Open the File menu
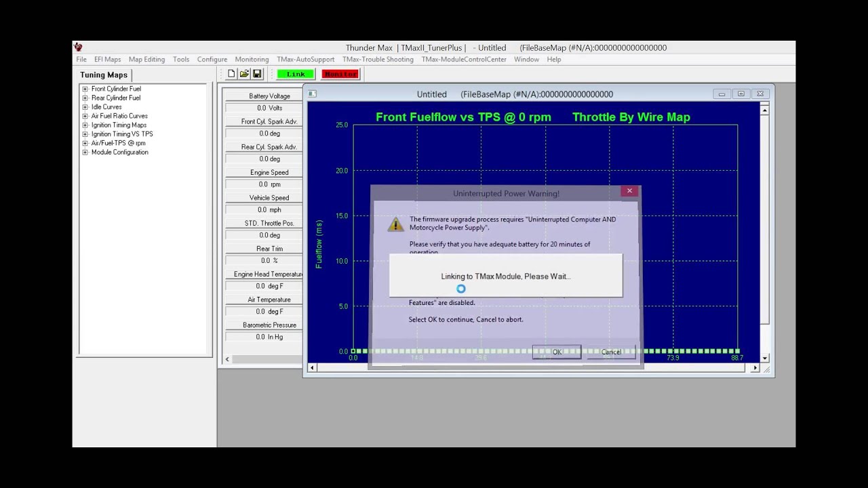 tap(81, 60)
